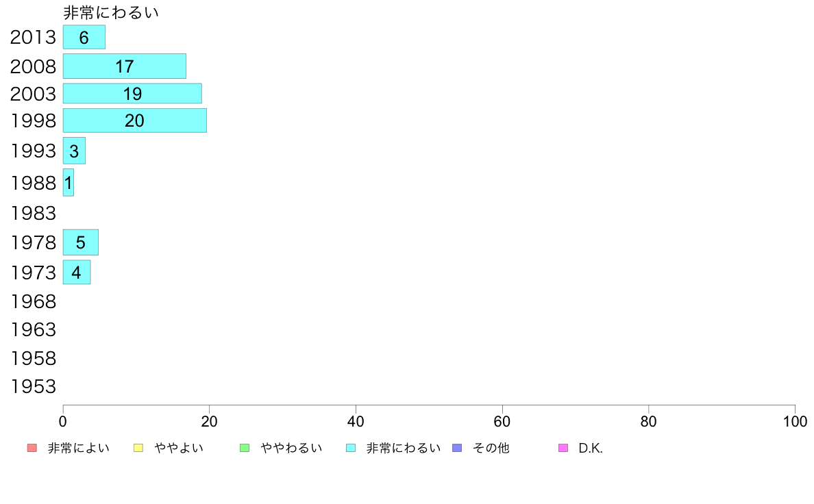Click the yellow ややよい legend swatch
This screenshot has width=814, height=504.
click(138, 448)
